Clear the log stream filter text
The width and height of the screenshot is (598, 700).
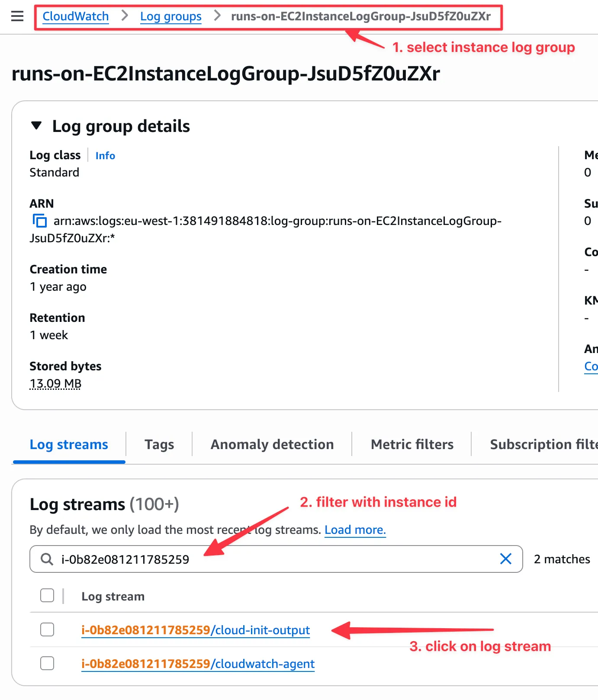(505, 559)
